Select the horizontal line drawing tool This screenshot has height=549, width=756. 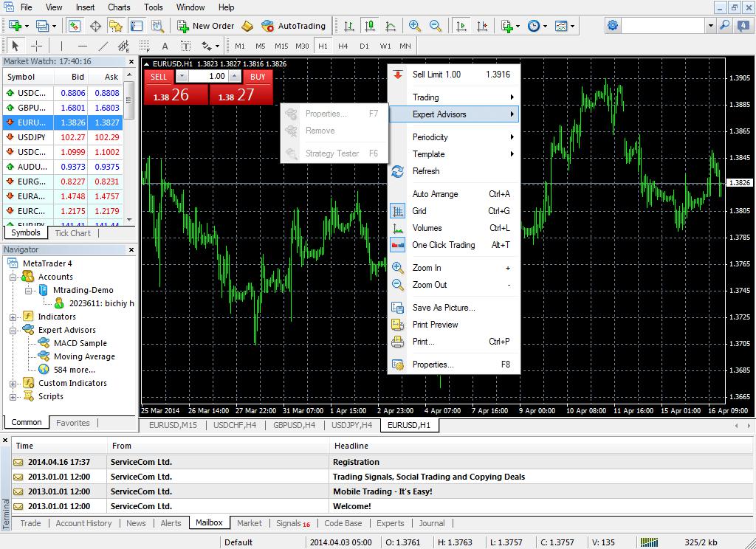pyautogui.click(x=83, y=46)
